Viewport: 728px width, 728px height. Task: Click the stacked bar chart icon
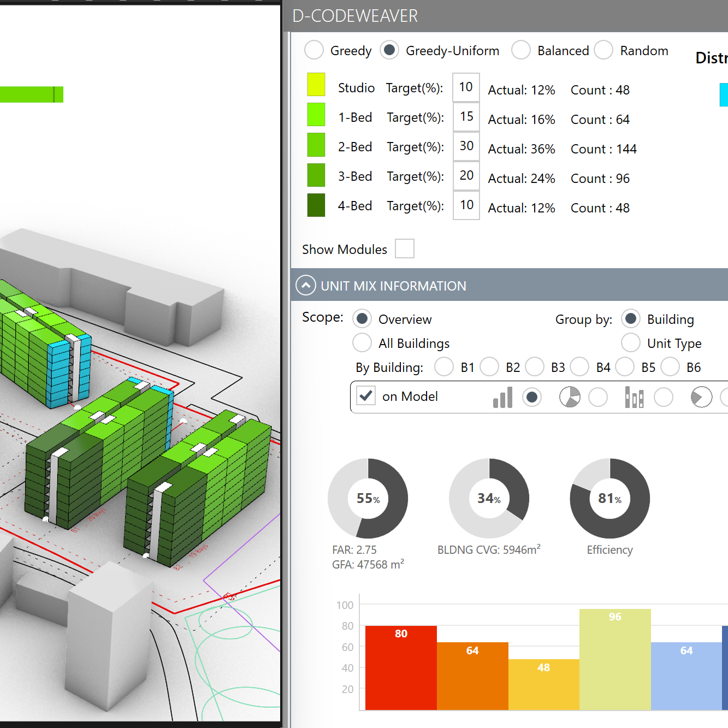pos(634,398)
